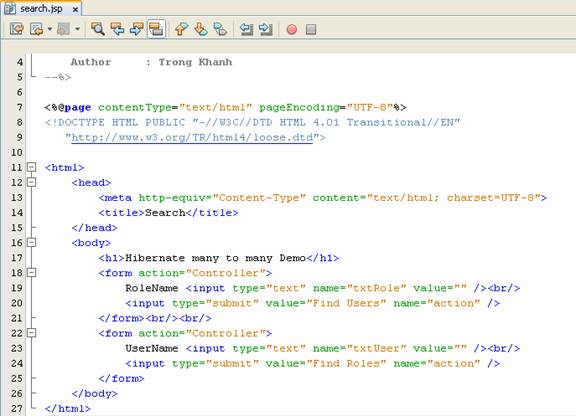Image resolution: width=576 pixels, height=416 pixels.
Task: Toggle Highlight Search in the editor toolbar
Action: (156, 29)
